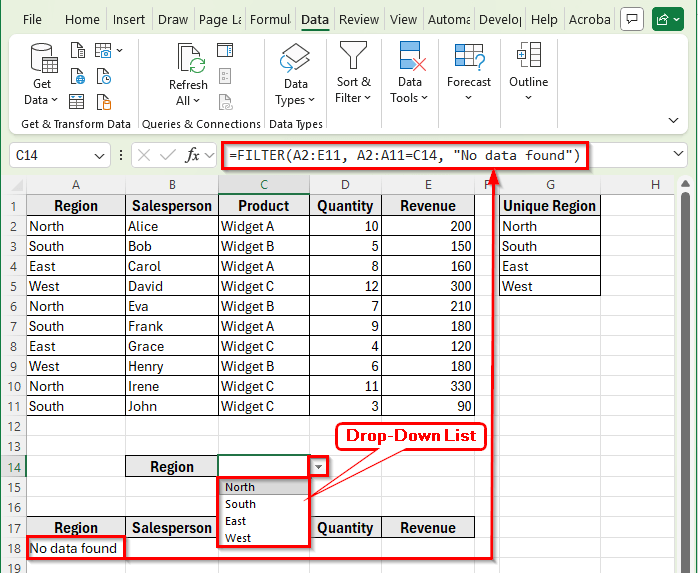Image resolution: width=698 pixels, height=573 pixels.
Task: Click the green Share button
Action: pos(668,19)
